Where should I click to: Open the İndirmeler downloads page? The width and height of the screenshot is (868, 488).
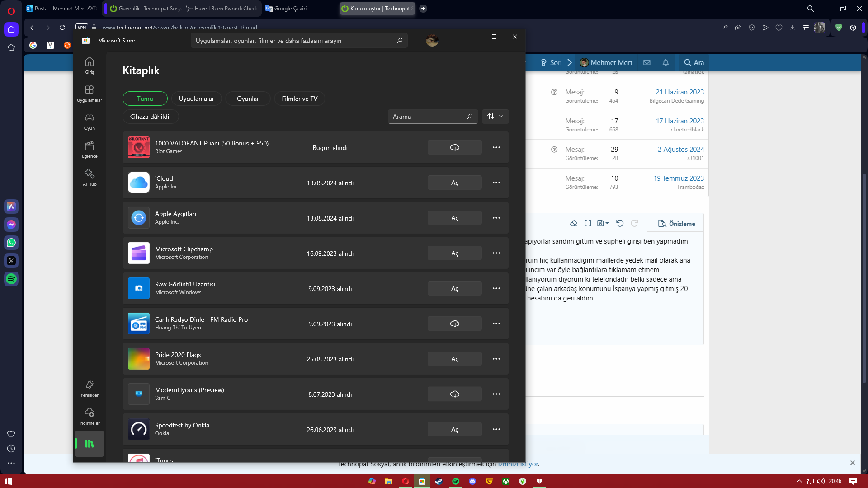pyautogui.click(x=90, y=416)
